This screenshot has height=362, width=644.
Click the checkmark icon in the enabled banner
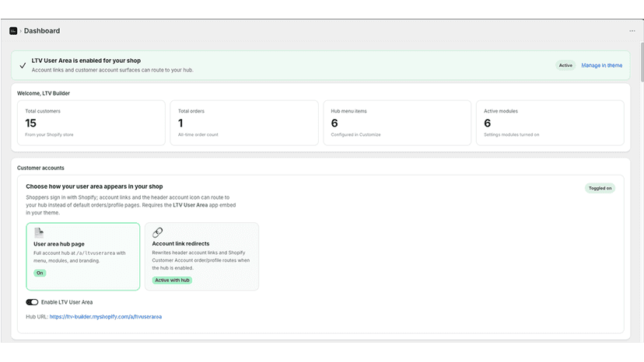click(23, 65)
